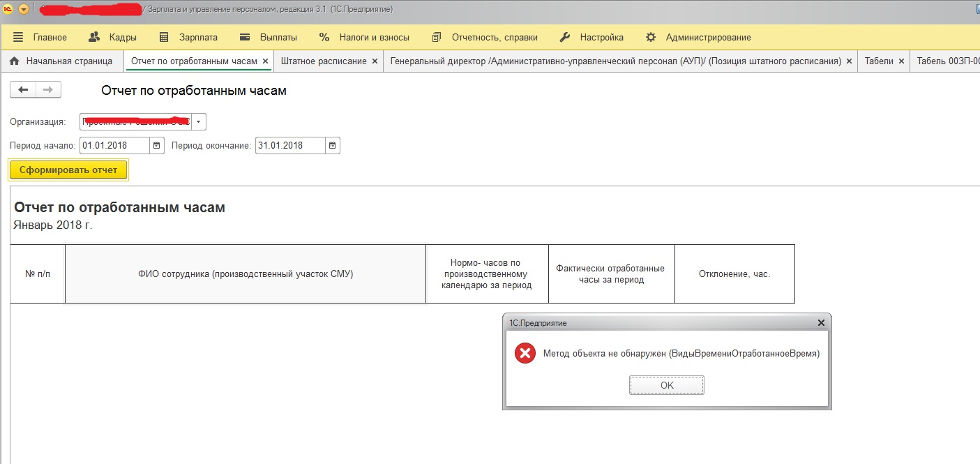Click the gear icon next to Администрирование
The width and height of the screenshot is (980, 464).
[651, 37]
